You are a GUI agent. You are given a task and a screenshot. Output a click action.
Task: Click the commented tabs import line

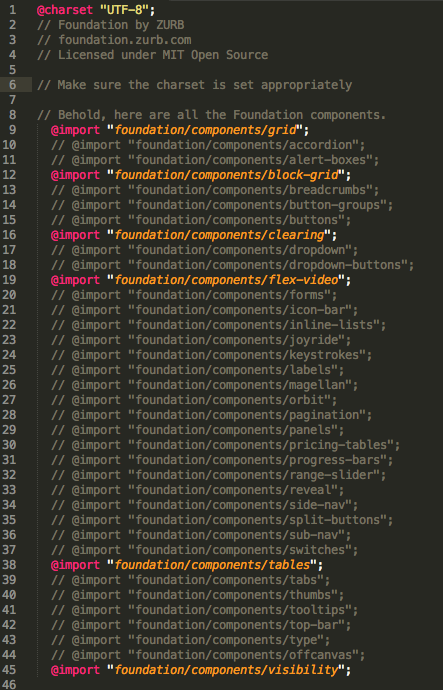[190, 580]
